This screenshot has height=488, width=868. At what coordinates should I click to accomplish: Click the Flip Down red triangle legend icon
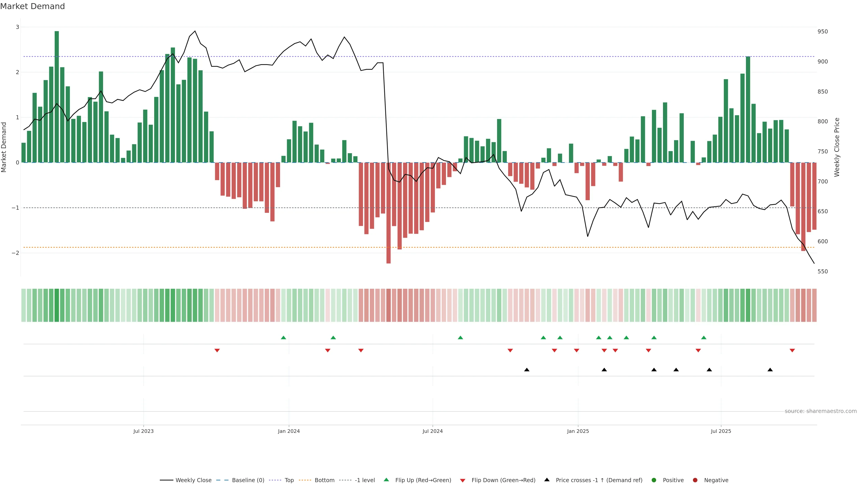click(x=463, y=480)
